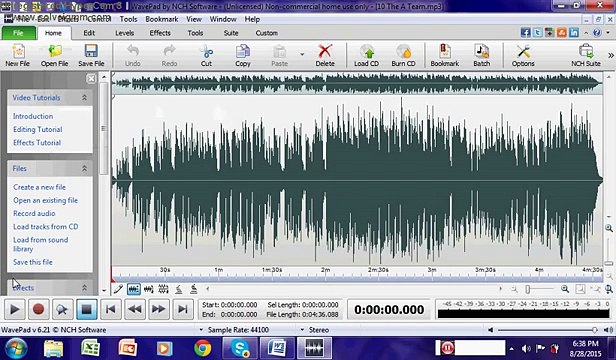This screenshot has height=360, width=616.
Task: Click the Paste clipboard icon
Action: tap(279, 55)
